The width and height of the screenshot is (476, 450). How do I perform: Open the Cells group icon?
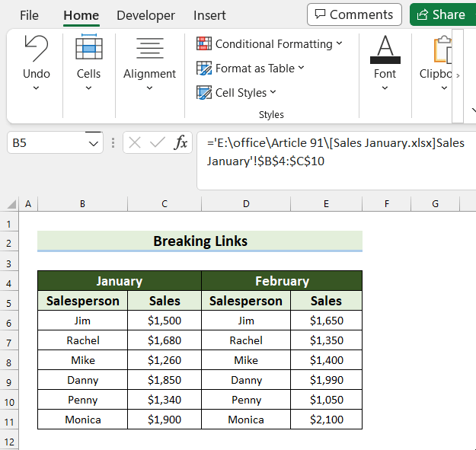pyautogui.click(x=89, y=46)
